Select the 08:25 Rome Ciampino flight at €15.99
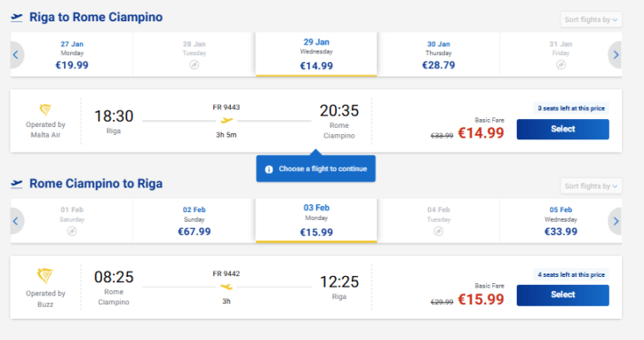644x340 pixels. [x=562, y=296]
